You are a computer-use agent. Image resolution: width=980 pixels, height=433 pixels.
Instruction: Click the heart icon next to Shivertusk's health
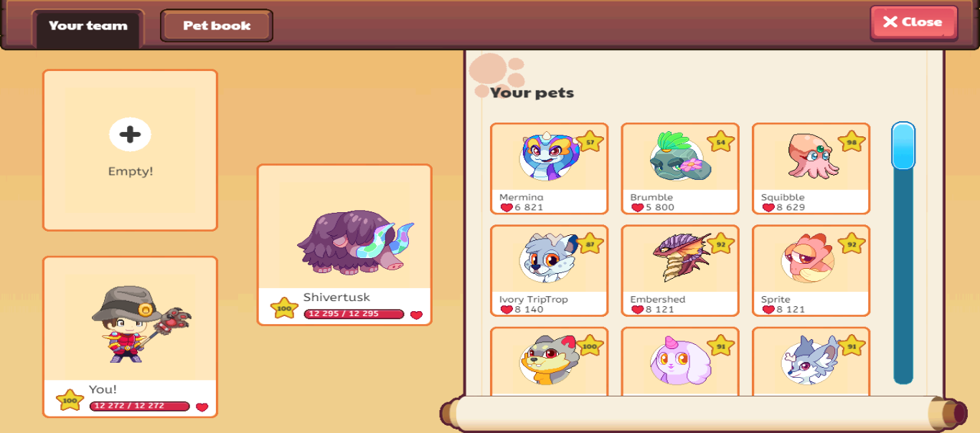coord(416,315)
